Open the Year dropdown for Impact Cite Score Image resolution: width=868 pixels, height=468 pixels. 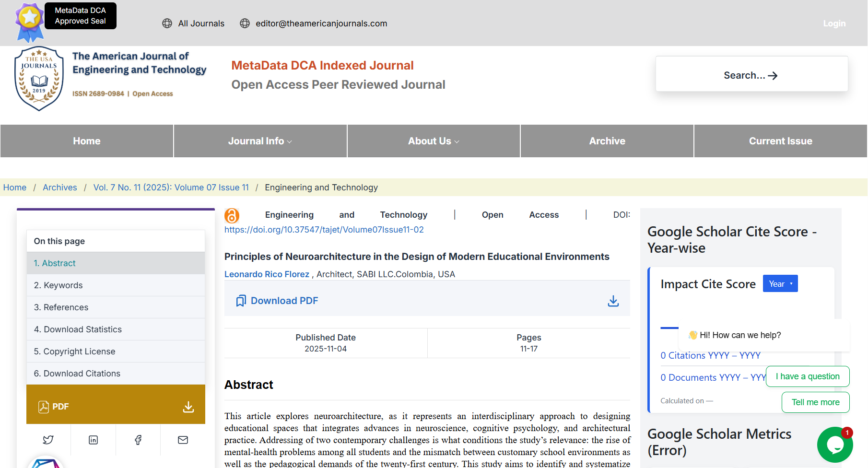click(x=780, y=284)
